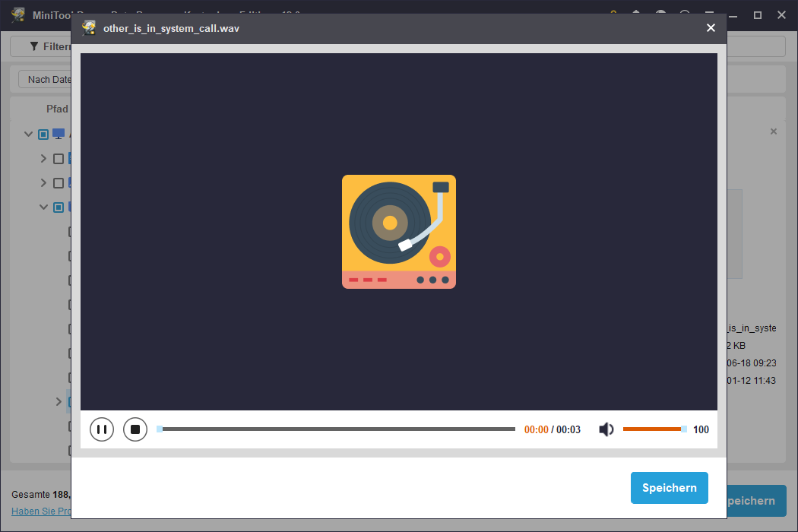Screen dimensions: 798x532
Task: Close the other_is_in_system_call.wav preview dialog
Action: coord(711,28)
